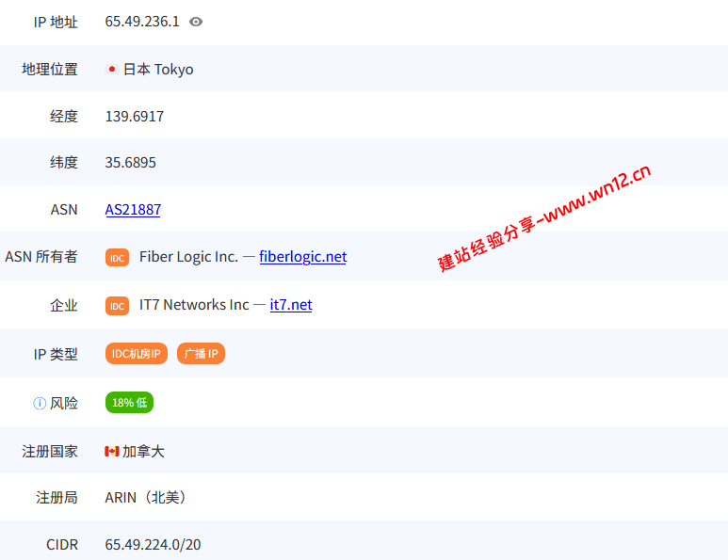
Task: Select the registered country 加拿大
Action: click(143, 451)
